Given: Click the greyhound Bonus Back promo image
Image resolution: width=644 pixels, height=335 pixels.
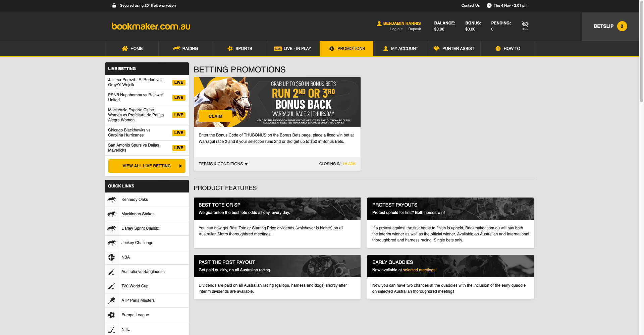Looking at the screenshot, I should click(x=277, y=102).
